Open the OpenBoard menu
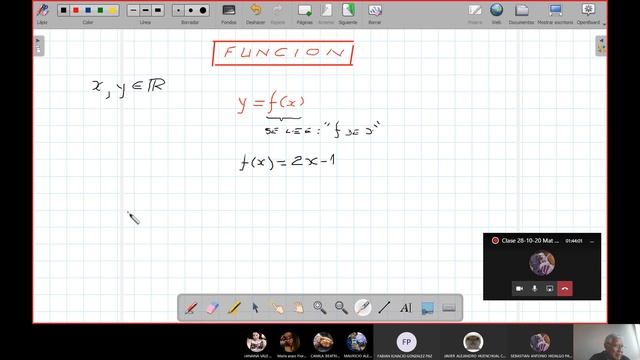 click(x=588, y=10)
